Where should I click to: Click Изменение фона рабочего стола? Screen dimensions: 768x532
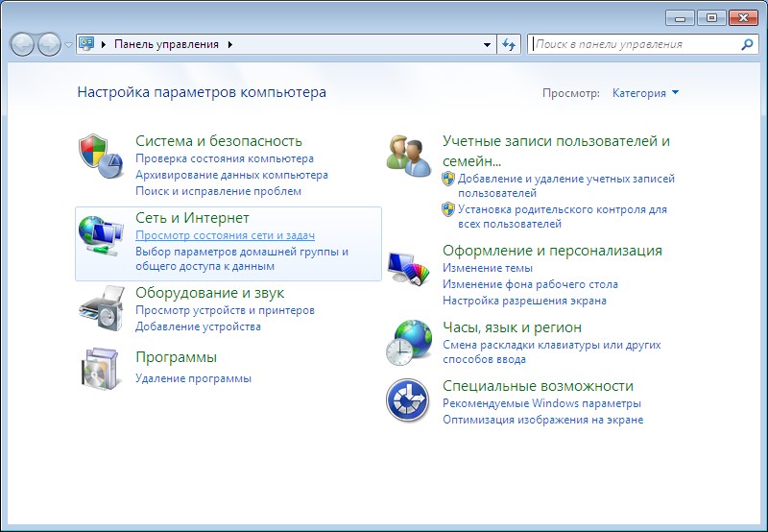click(x=530, y=284)
